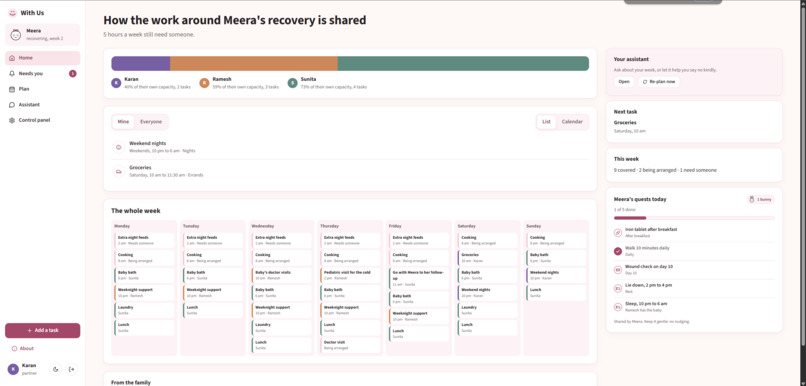The image size is (806, 386).
Task: Uncheck the Walk 10 minutes daily quest
Action: pos(618,251)
